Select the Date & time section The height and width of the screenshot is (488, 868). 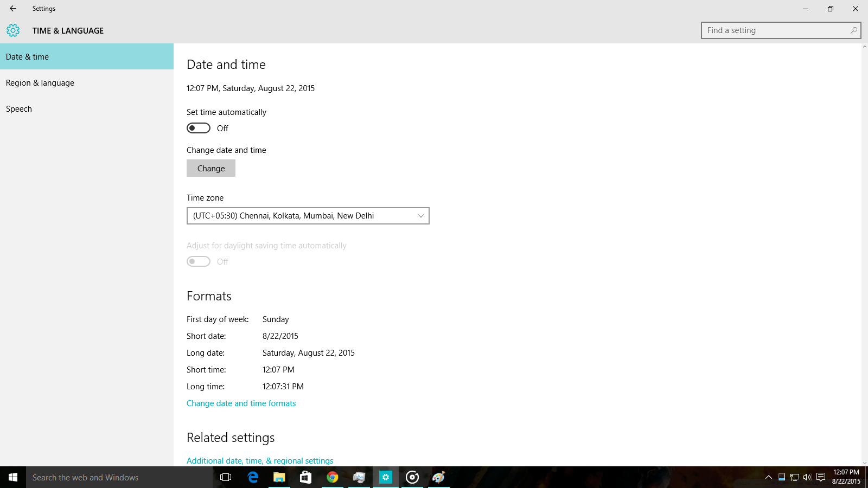pos(87,56)
